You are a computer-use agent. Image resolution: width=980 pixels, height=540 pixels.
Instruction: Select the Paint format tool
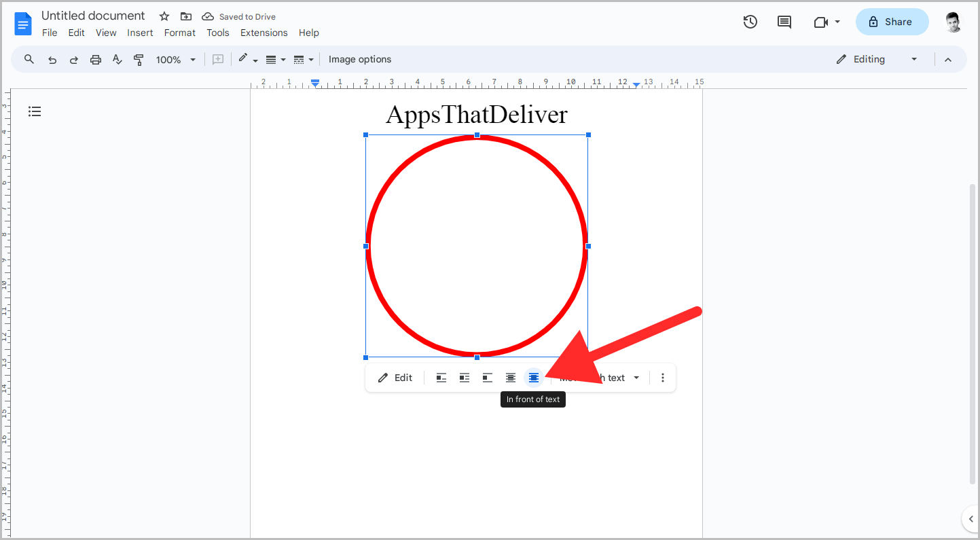[x=139, y=59]
